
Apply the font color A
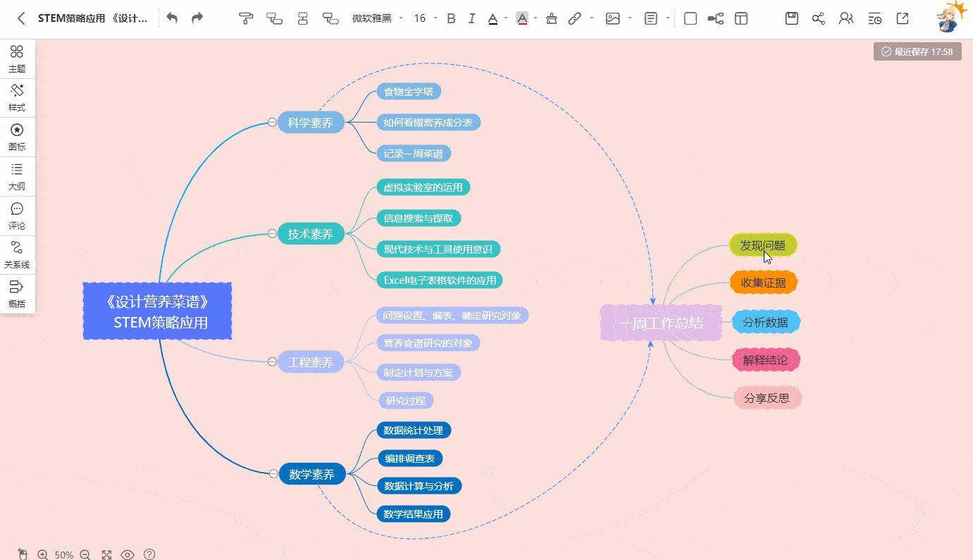pos(493,18)
